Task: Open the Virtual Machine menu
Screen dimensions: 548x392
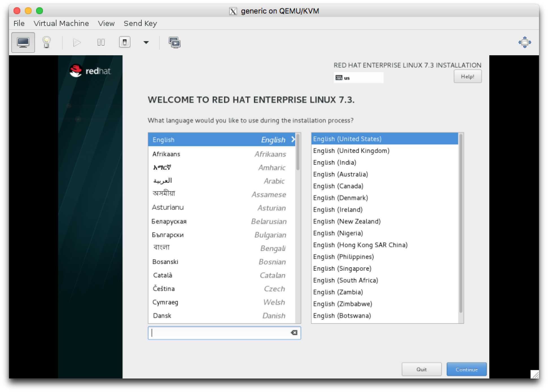Action: (61, 23)
